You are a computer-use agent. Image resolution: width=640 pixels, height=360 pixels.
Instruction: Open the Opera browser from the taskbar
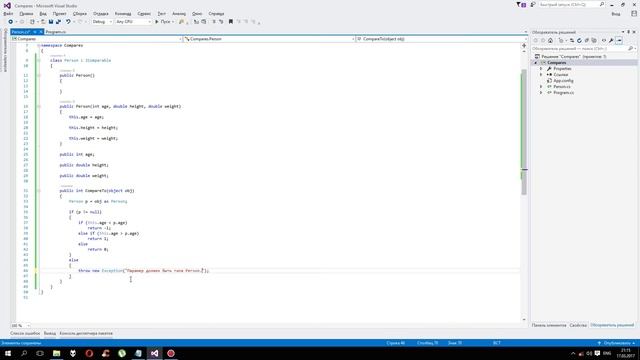[89, 353]
